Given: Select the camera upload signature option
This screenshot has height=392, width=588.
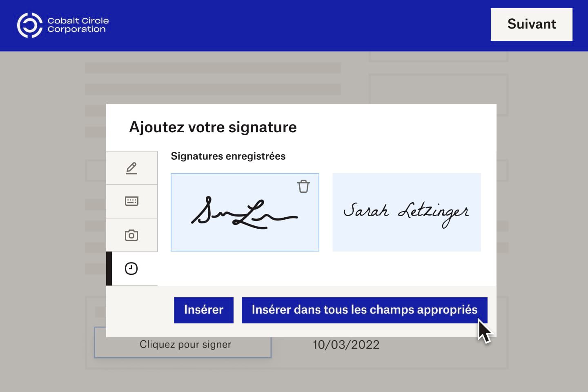Looking at the screenshot, I should point(131,235).
